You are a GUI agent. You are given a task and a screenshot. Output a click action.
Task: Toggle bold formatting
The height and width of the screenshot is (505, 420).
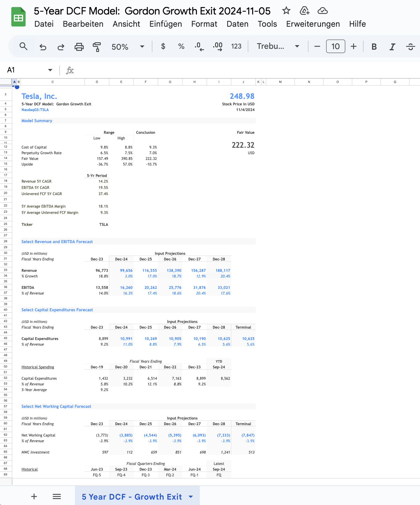[x=374, y=47]
